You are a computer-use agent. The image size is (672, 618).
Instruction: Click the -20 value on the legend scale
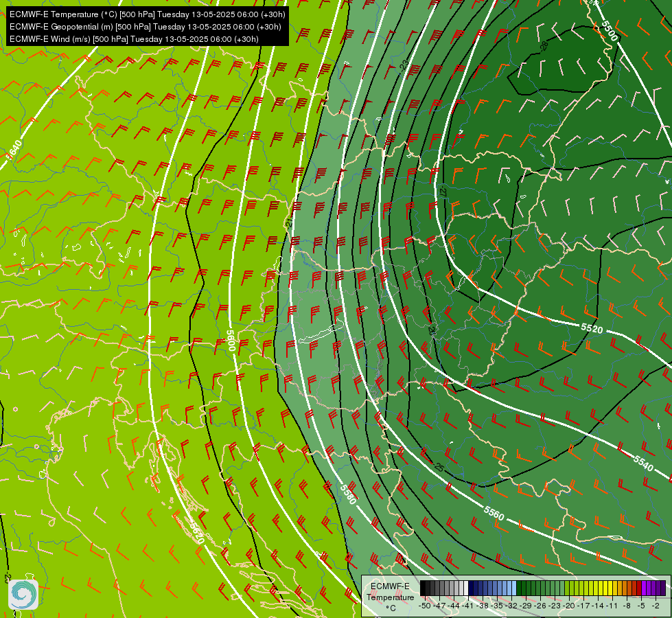point(569,606)
